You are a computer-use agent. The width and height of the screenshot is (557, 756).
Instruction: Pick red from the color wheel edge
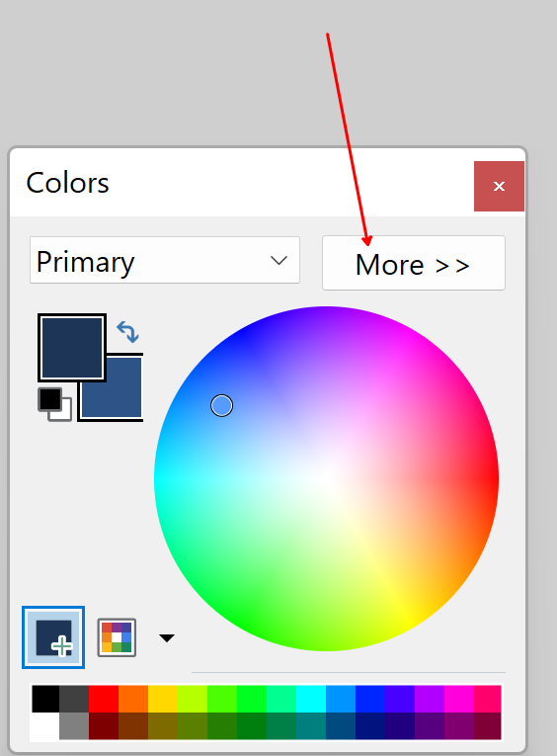click(493, 478)
